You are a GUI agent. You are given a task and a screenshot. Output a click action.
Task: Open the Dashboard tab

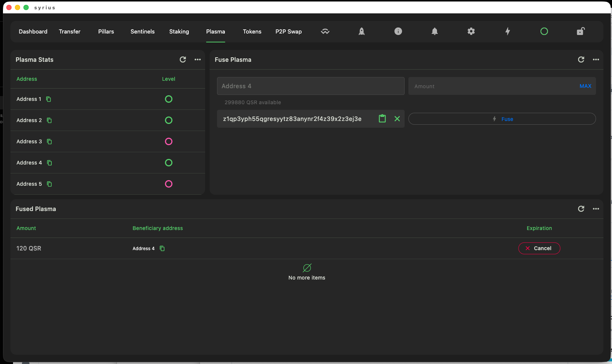pos(33,32)
